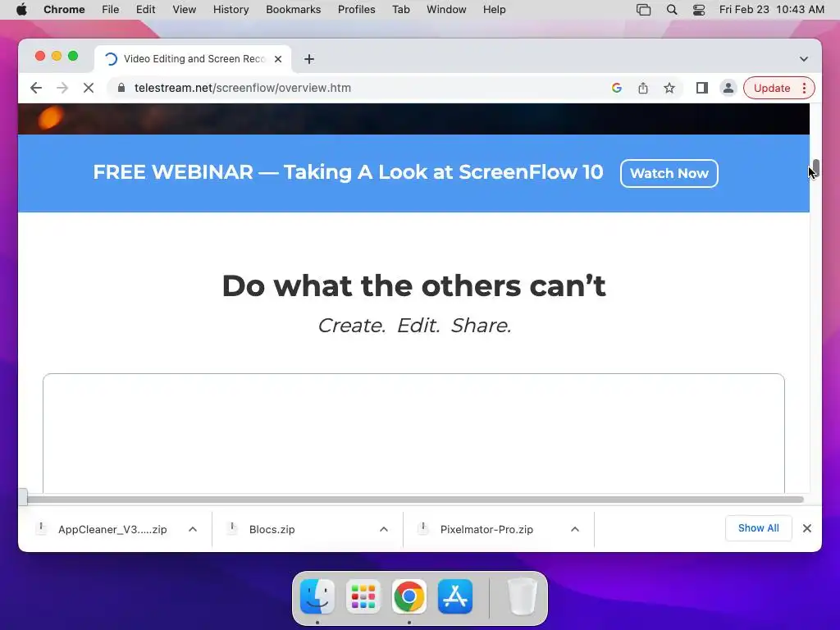The image size is (840, 630).
Task: Open Finder from the Dock
Action: click(x=317, y=596)
